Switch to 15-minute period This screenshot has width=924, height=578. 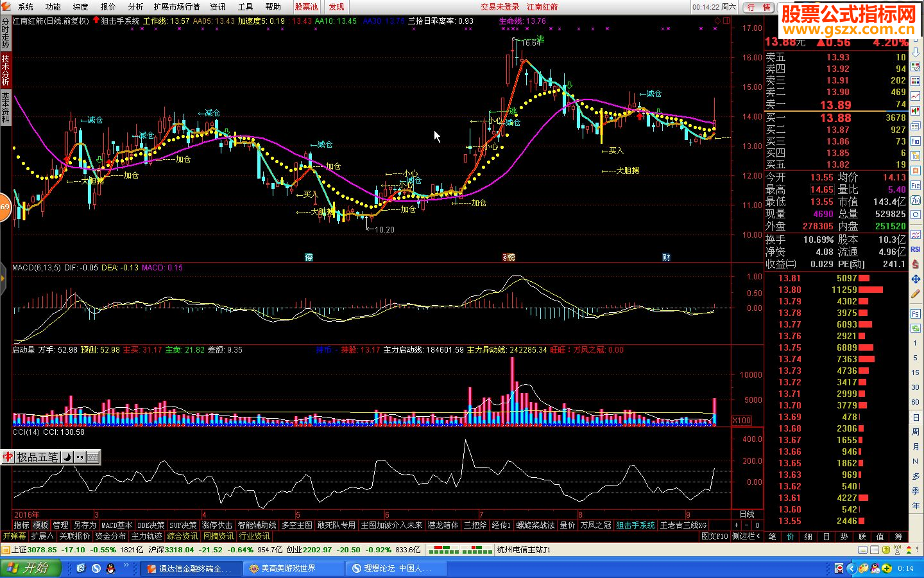pyautogui.click(x=916, y=372)
